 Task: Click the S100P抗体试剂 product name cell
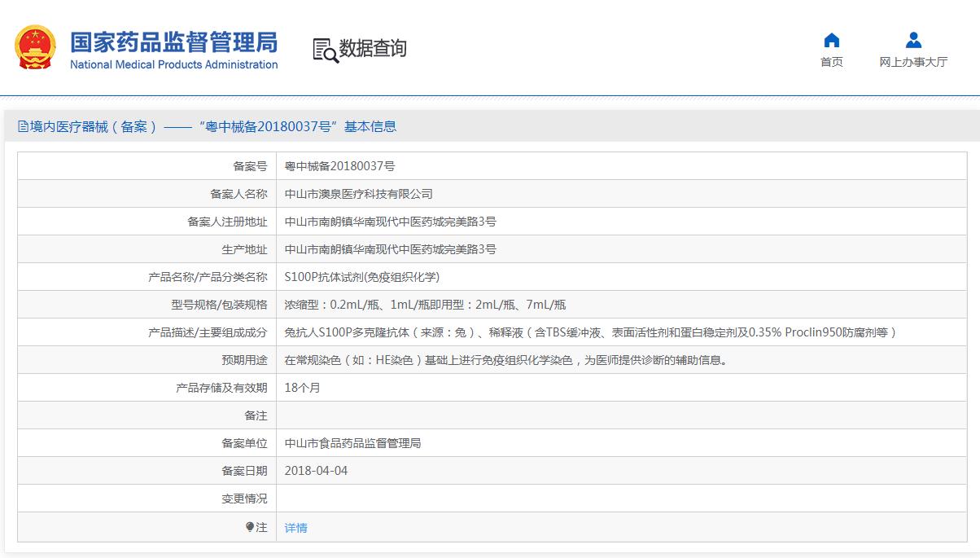coord(361,277)
